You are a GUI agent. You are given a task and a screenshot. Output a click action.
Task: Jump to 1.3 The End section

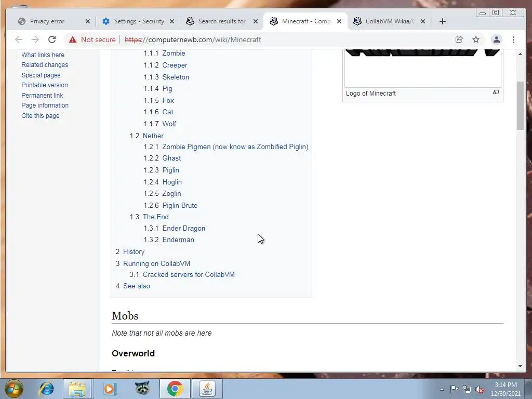point(149,217)
